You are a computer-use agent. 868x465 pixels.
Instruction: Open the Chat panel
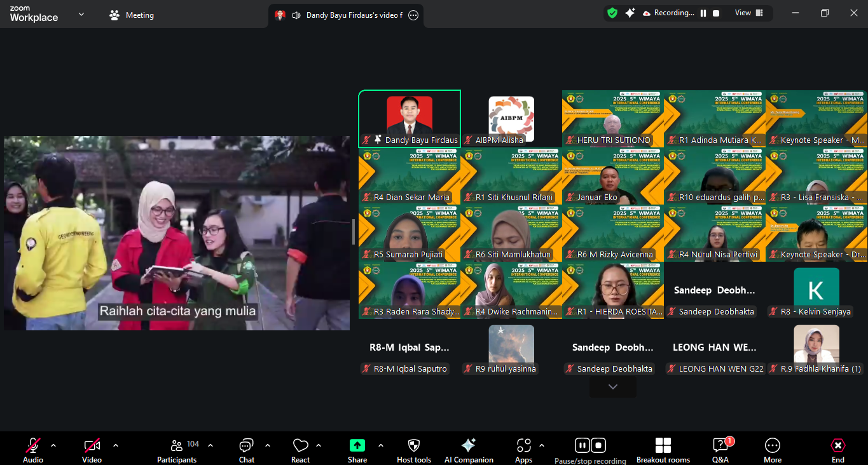[246, 450]
